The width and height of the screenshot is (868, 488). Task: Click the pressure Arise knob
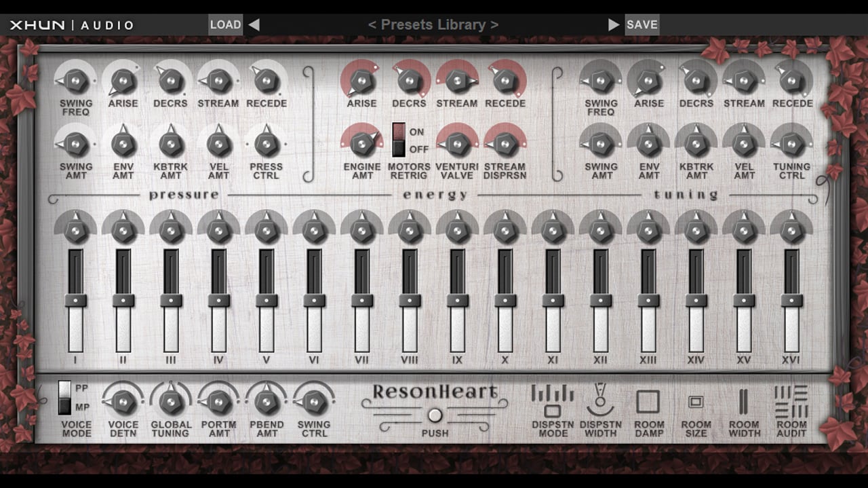pos(123,81)
